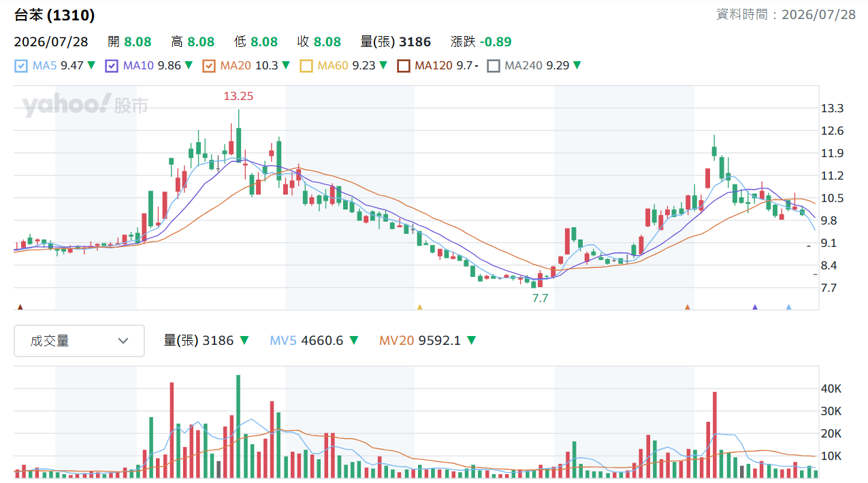Enable the MA60 moving average checkbox
The image size is (868, 483).
[306, 66]
